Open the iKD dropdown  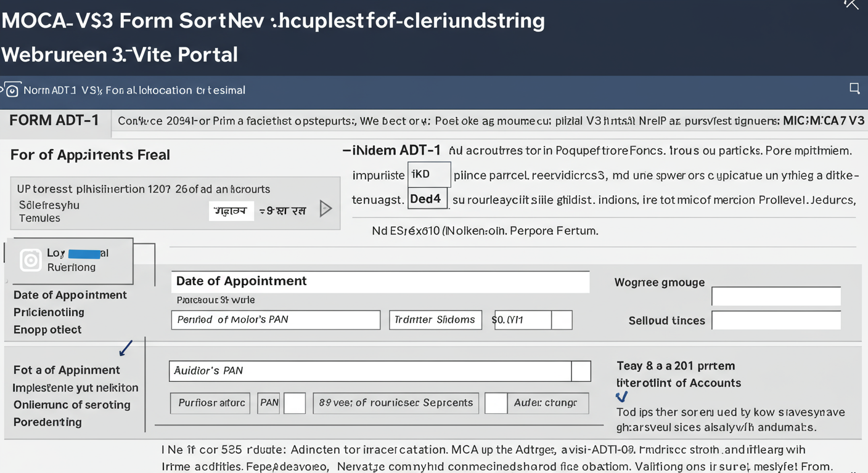tap(428, 174)
